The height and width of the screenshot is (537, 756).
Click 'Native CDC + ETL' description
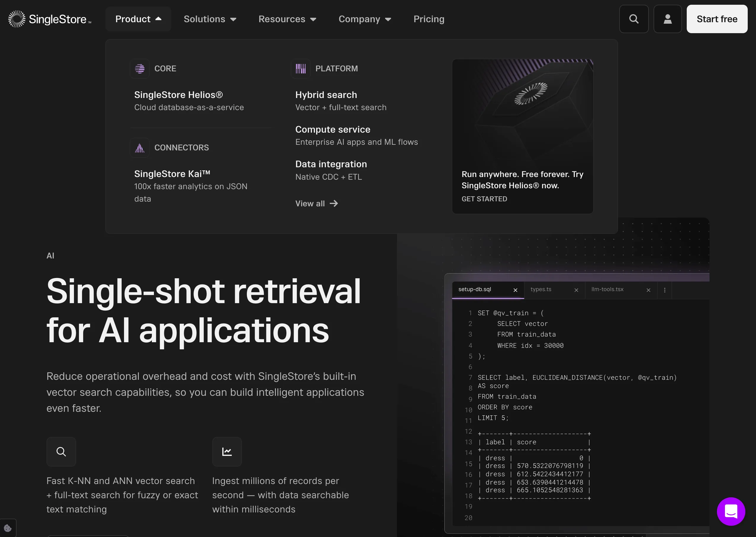(x=329, y=177)
